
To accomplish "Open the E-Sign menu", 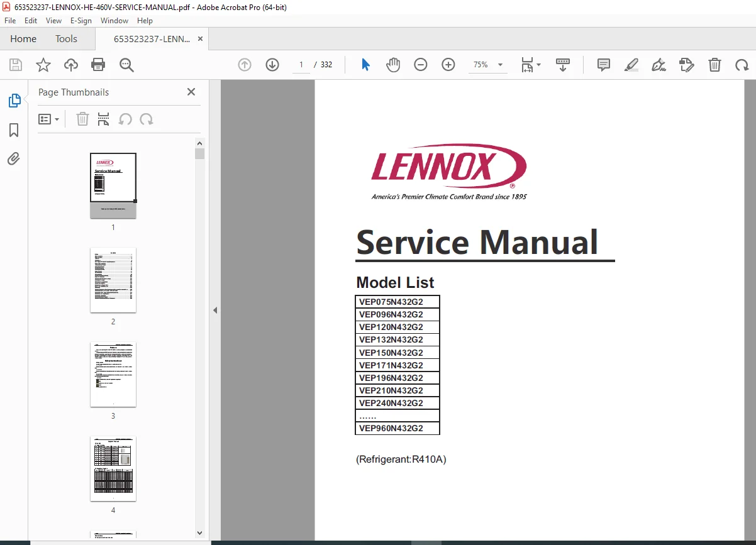I will coord(81,21).
